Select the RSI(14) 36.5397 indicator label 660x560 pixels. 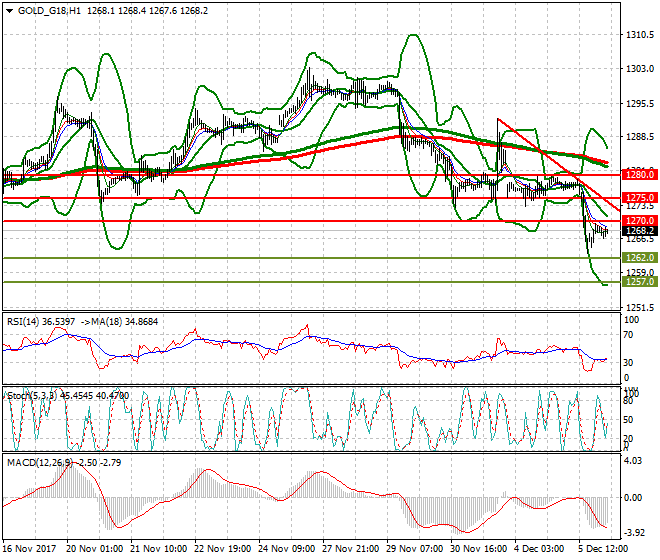click(x=41, y=322)
